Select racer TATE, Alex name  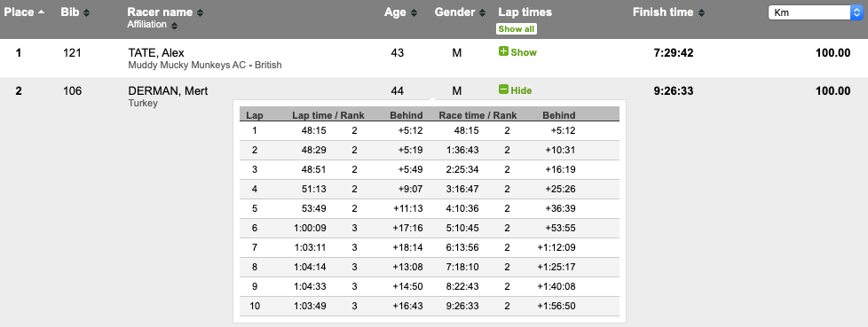coord(156,53)
